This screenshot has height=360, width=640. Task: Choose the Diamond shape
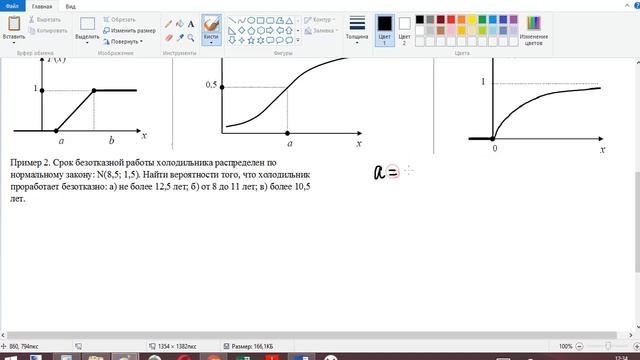(242, 31)
